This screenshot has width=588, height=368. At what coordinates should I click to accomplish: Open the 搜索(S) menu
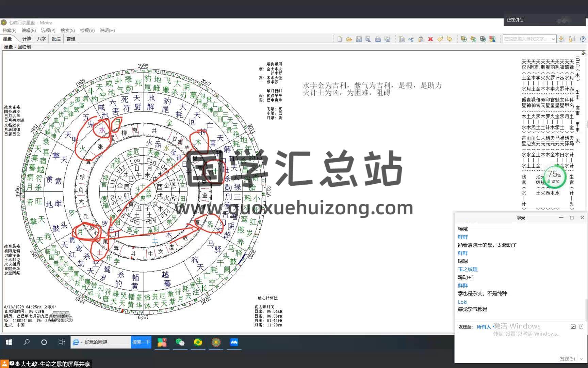(68, 30)
